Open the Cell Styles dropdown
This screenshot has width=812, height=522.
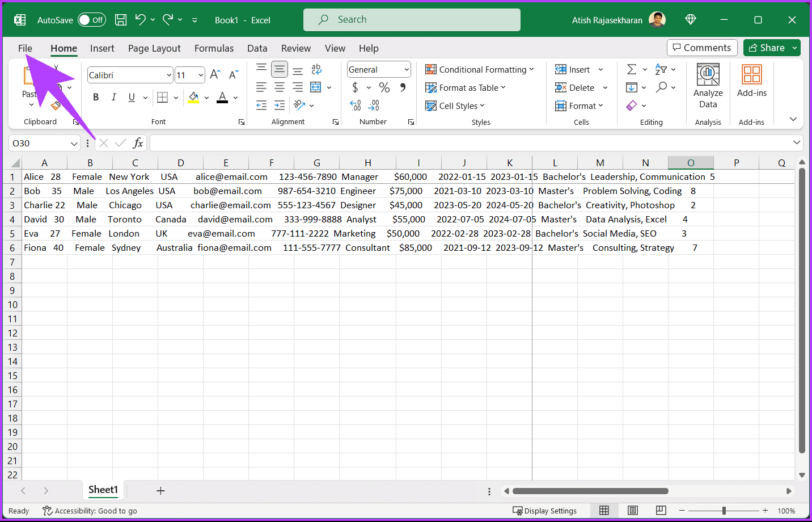point(454,105)
